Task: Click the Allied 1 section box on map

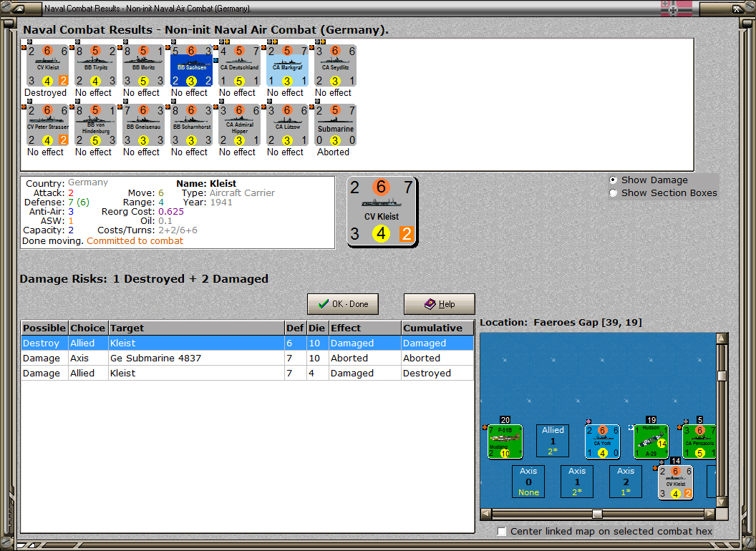Action: click(x=553, y=441)
